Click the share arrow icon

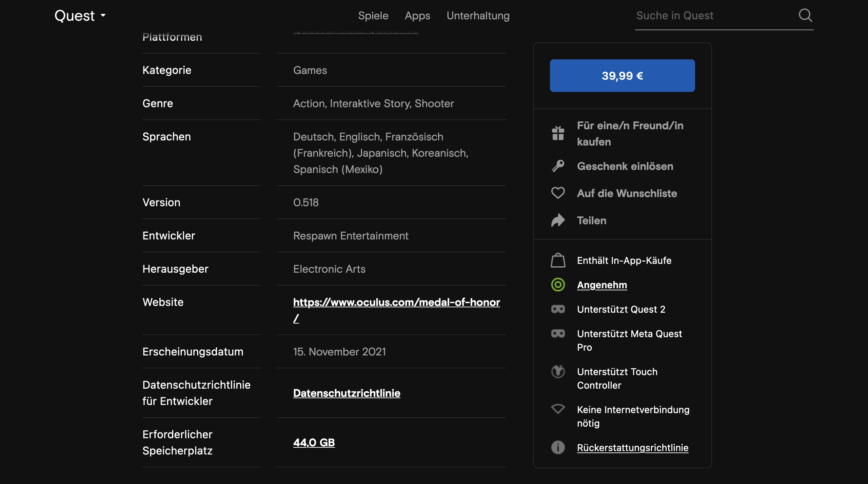pyautogui.click(x=558, y=220)
